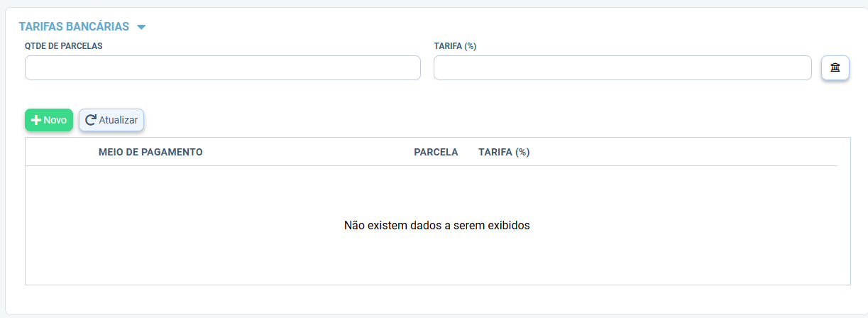Focus the Tarifa (%) input field
This screenshot has height=318, width=868.
click(x=622, y=68)
